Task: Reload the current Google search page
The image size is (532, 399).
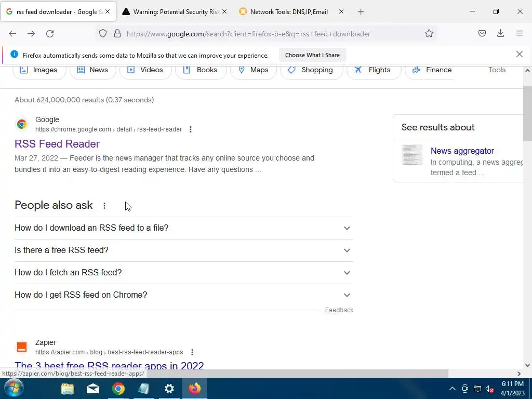Action: tap(50, 34)
